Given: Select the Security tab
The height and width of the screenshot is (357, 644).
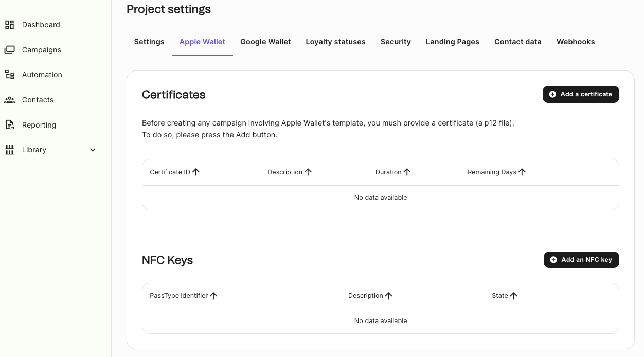Looking at the screenshot, I should click(396, 42).
